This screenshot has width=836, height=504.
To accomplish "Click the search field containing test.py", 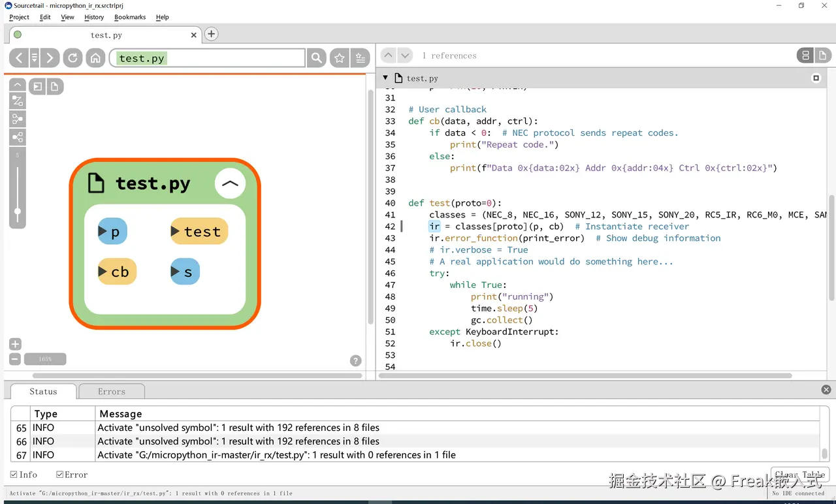I will pos(207,58).
